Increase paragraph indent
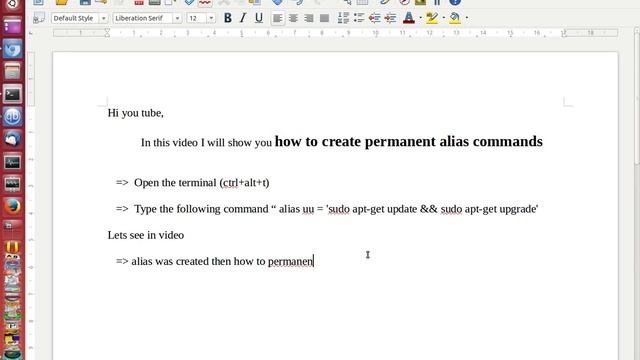 tap(390, 18)
